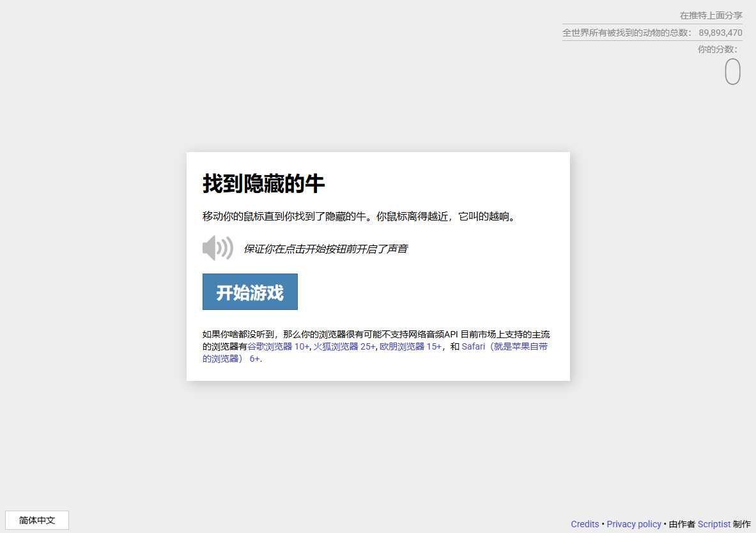Open the 谷歌浏览器 10+ link
756x533 pixels.
(278, 346)
